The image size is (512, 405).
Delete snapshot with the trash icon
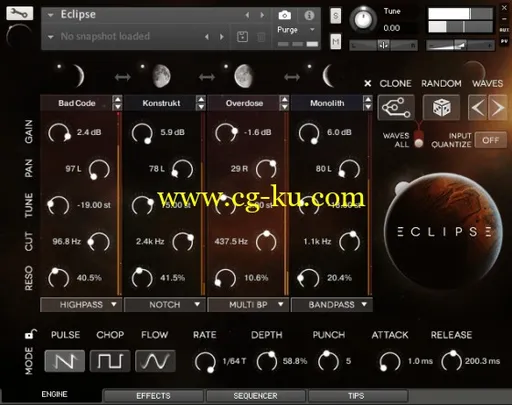coord(261,37)
